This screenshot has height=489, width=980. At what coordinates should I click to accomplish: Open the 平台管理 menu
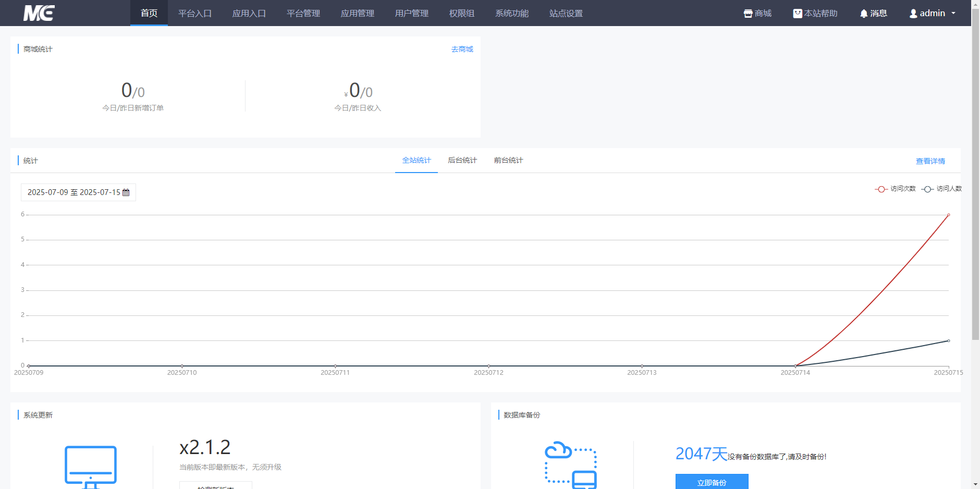[303, 13]
